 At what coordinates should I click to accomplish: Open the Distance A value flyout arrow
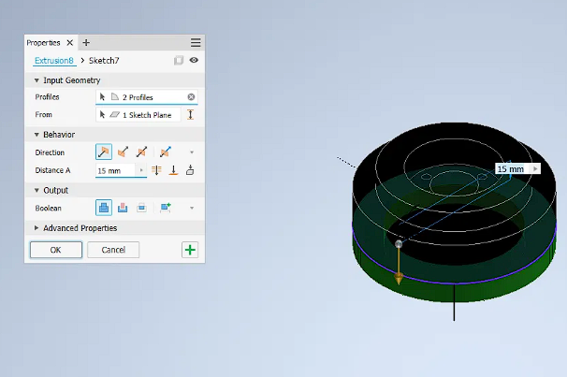coord(141,170)
